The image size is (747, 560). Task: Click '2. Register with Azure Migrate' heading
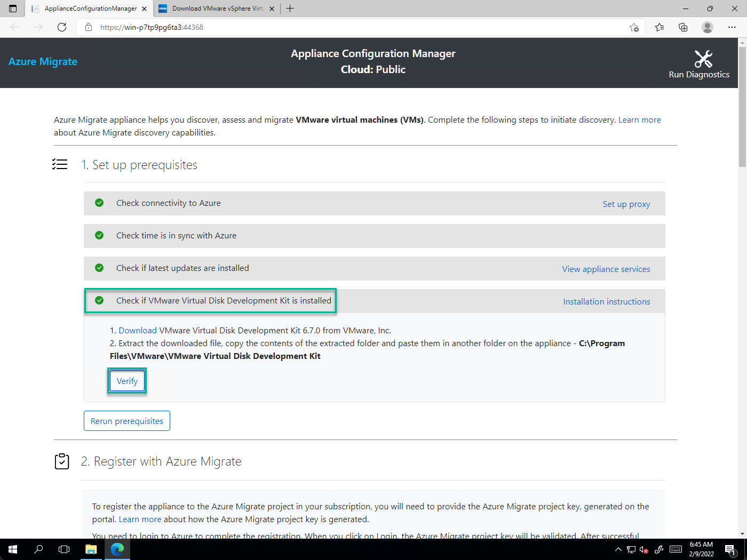coord(161,461)
